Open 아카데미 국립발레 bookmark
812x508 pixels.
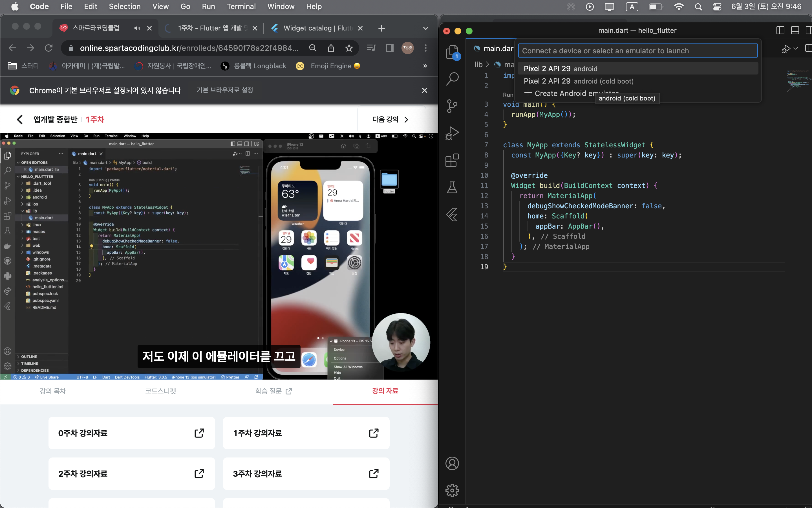[87, 66]
